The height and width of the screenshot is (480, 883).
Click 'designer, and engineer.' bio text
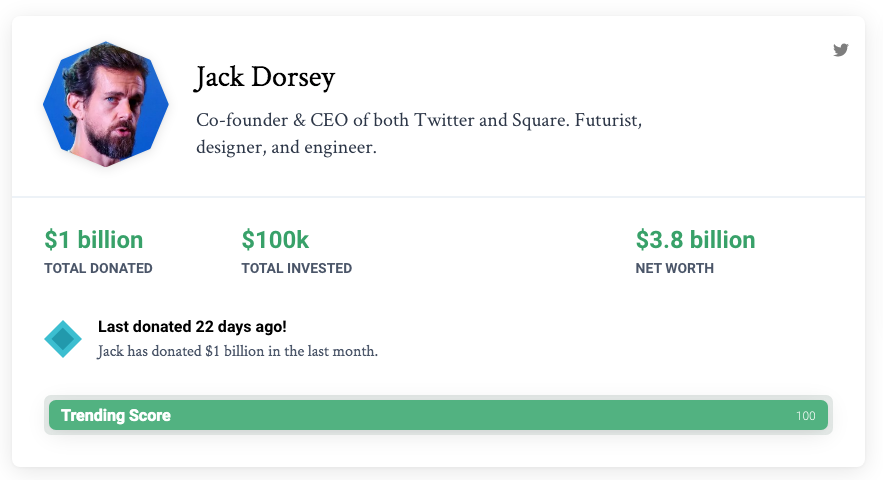286,147
